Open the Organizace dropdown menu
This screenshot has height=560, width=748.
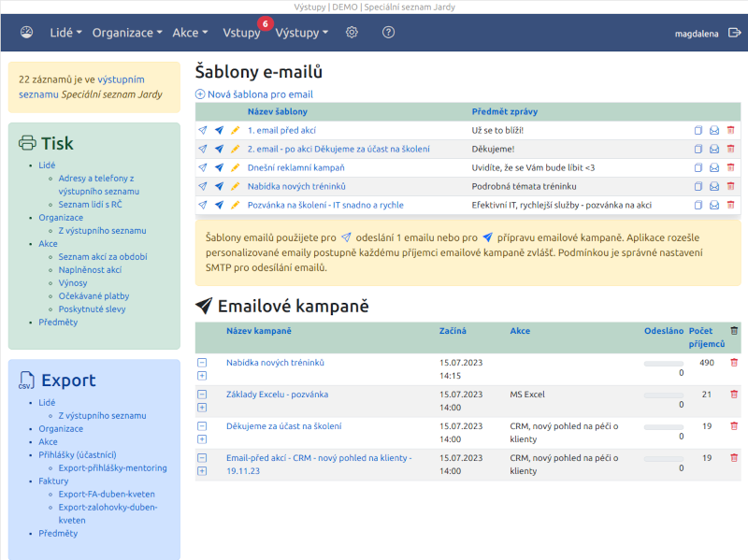pyautogui.click(x=127, y=33)
